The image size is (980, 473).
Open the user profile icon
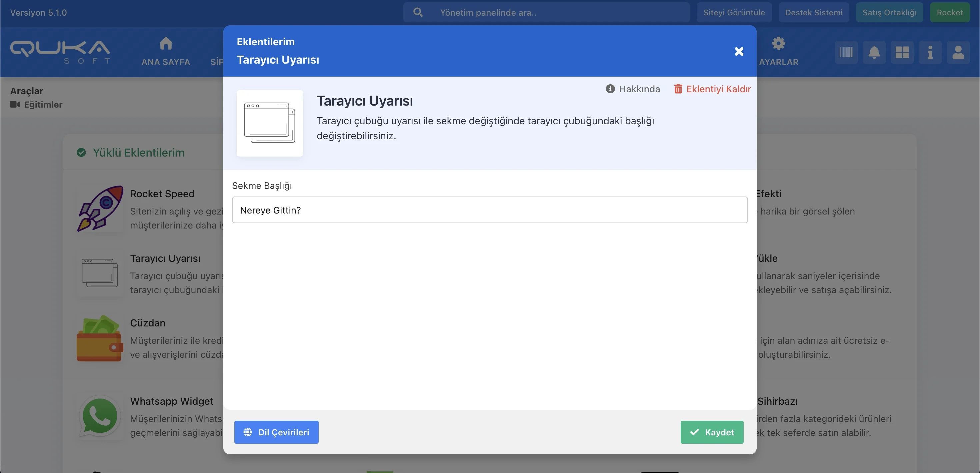(958, 52)
